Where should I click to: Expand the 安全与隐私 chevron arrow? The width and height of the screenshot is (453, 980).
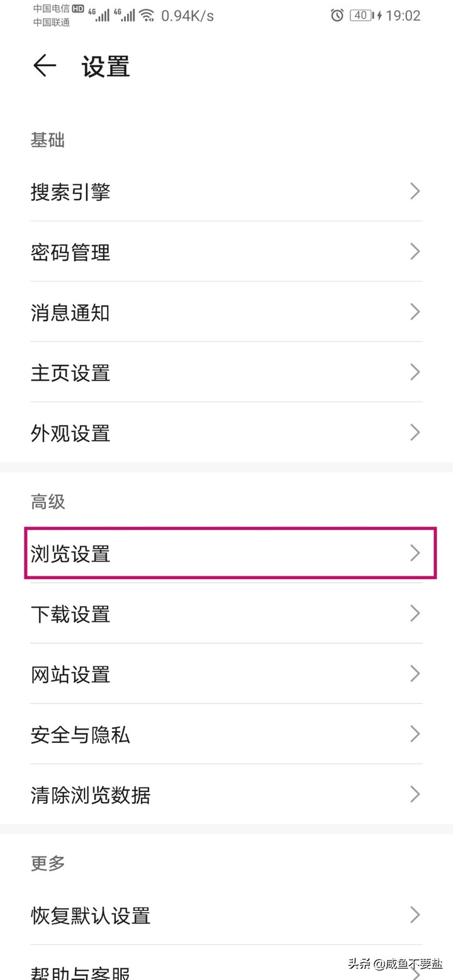pos(414,734)
